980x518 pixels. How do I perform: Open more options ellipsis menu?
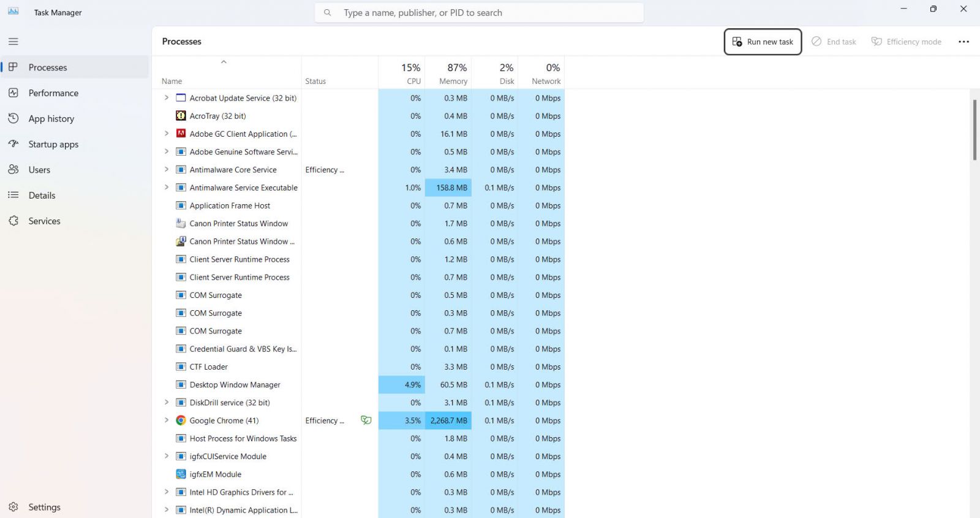(963, 42)
